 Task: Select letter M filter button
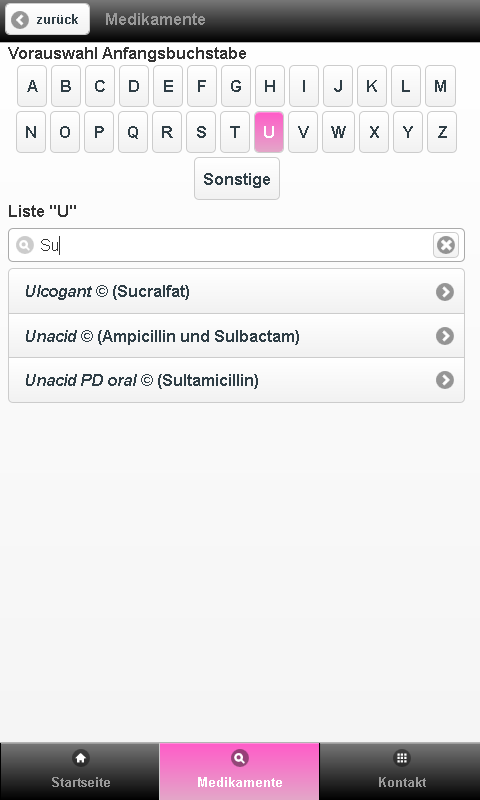pyautogui.click(x=440, y=86)
